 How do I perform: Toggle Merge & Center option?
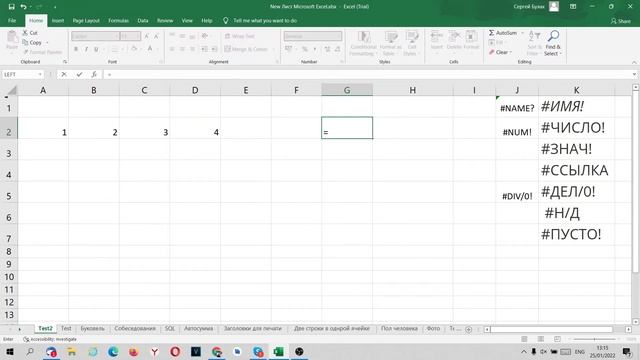(246, 49)
